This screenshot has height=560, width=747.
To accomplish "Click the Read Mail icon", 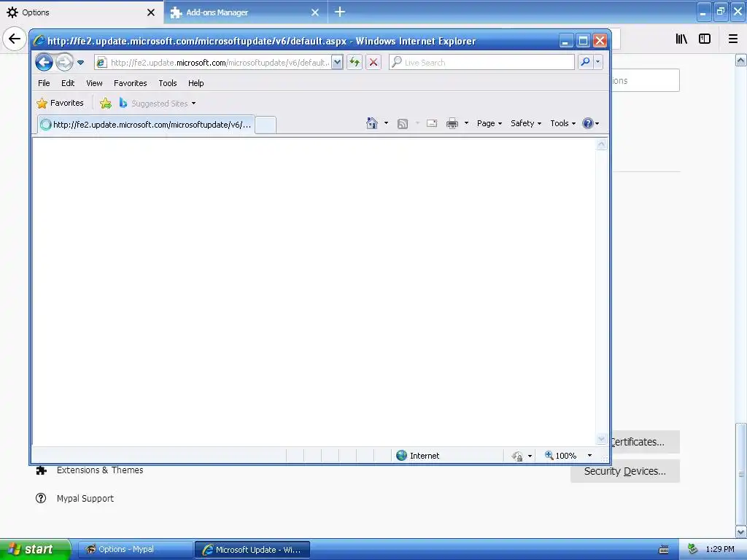I will [432, 123].
